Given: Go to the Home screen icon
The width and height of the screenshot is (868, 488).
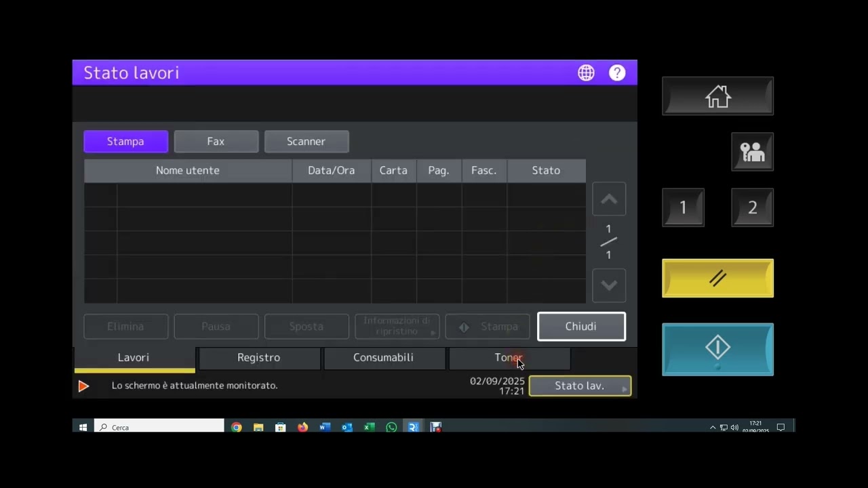Looking at the screenshot, I should coord(717,96).
